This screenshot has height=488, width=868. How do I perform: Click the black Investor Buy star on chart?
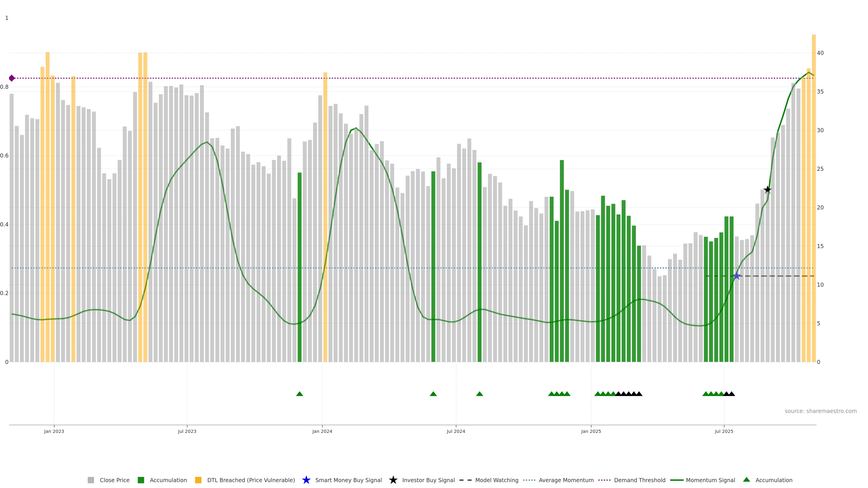tap(768, 190)
